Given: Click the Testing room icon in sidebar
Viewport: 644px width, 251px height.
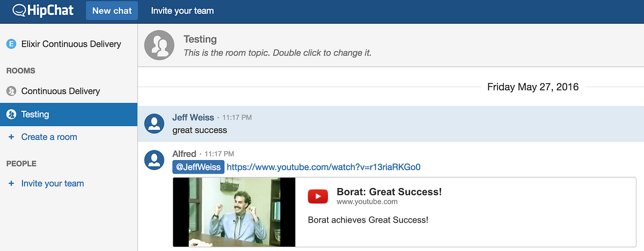Looking at the screenshot, I should point(11,114).
